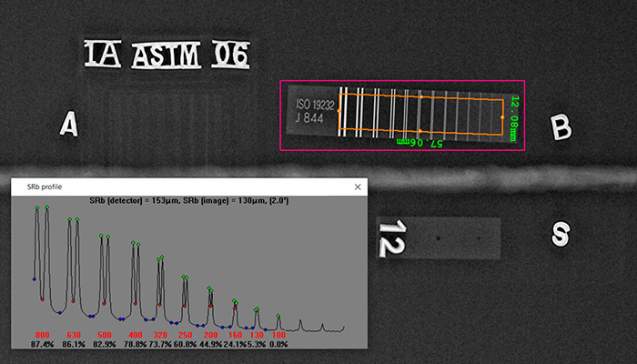Click the bottom middle handle of orange ROI

pyautogui.click(x=420, y=133)
